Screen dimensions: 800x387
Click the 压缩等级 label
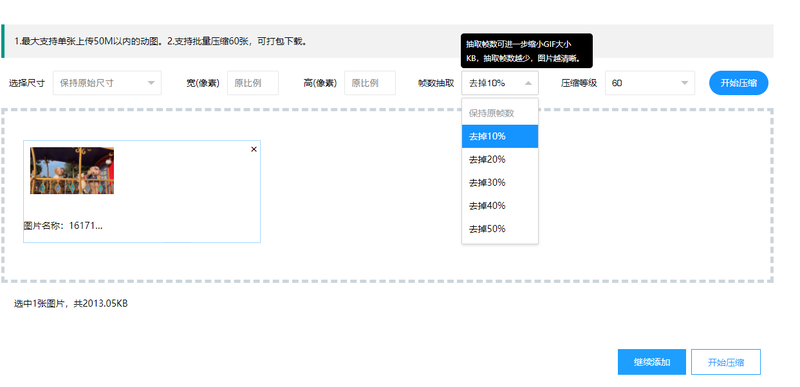pos(579,83)
